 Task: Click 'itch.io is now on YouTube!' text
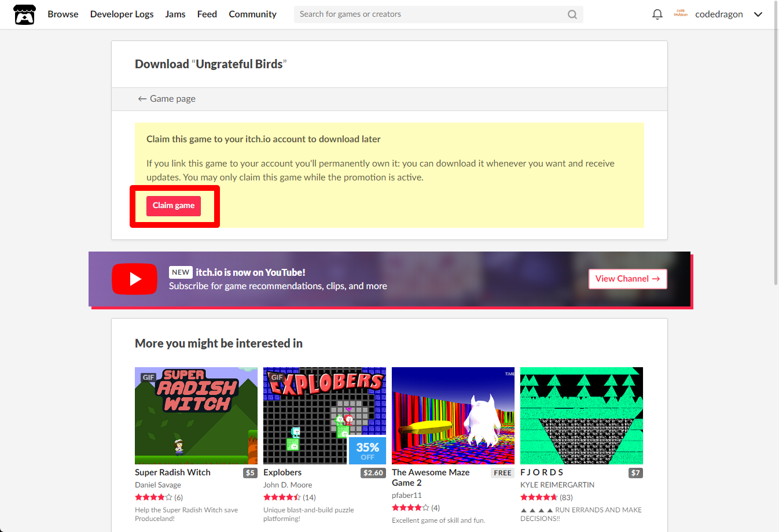251,272
